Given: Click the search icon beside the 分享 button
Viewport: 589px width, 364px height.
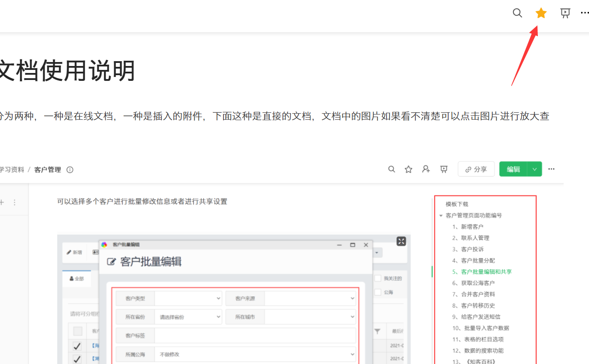Looking at the screenshot, I should (392, 169).
